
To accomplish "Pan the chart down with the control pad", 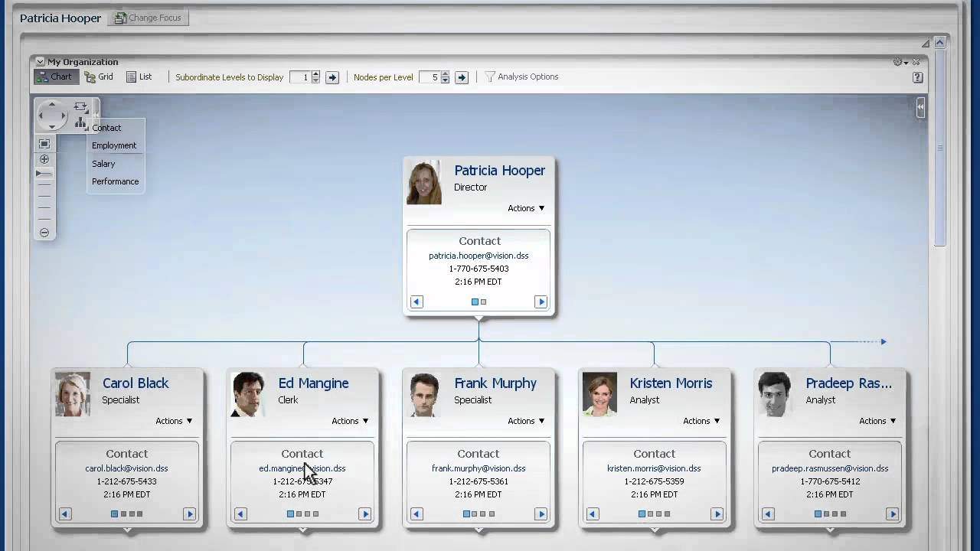I will [52, 127].
